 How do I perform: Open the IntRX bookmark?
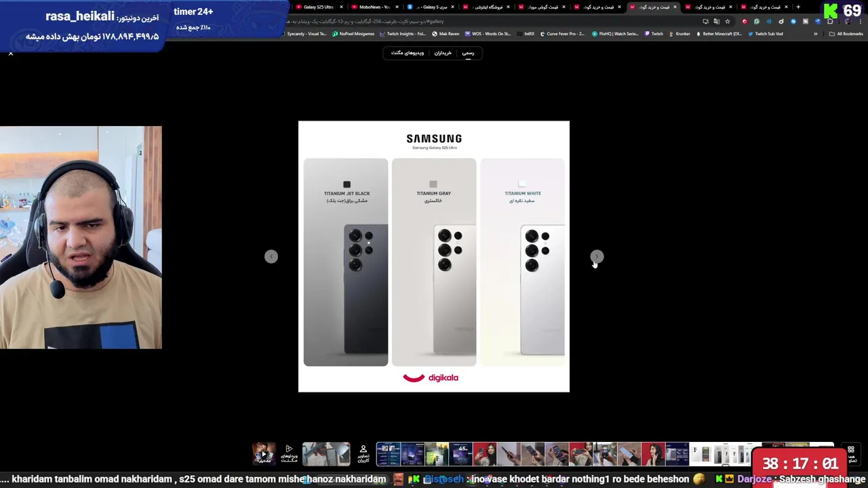click(x=526, y=34)
